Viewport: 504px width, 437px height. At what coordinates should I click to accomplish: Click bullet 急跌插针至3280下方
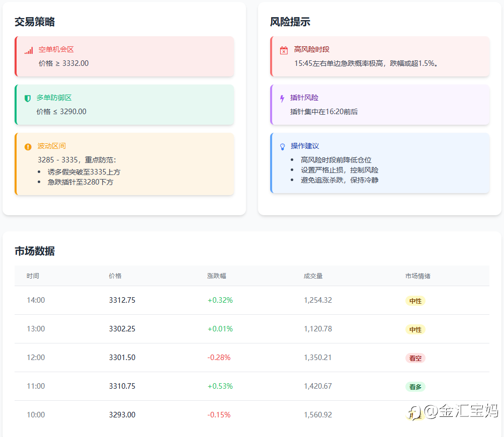point(80,182)
